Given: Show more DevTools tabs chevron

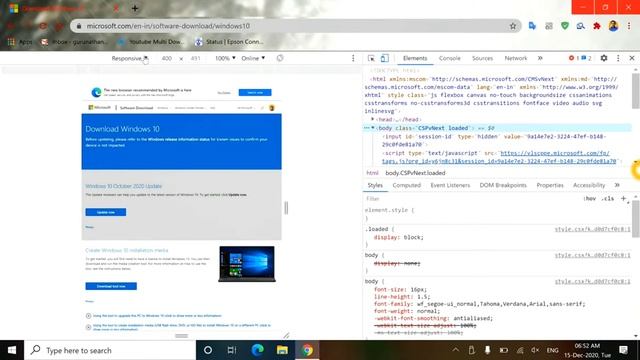Looking at the screenshot, I should coord(540,58).
